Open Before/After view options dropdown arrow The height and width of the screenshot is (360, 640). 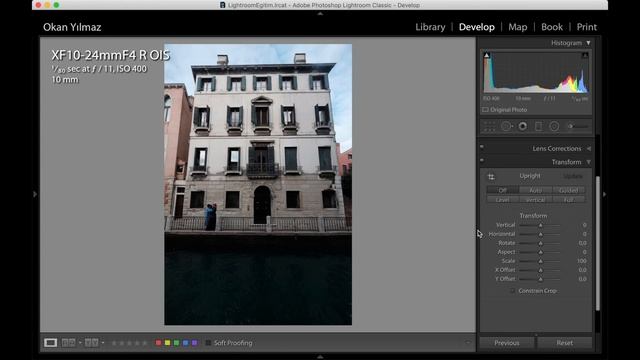tap(102, 342)
